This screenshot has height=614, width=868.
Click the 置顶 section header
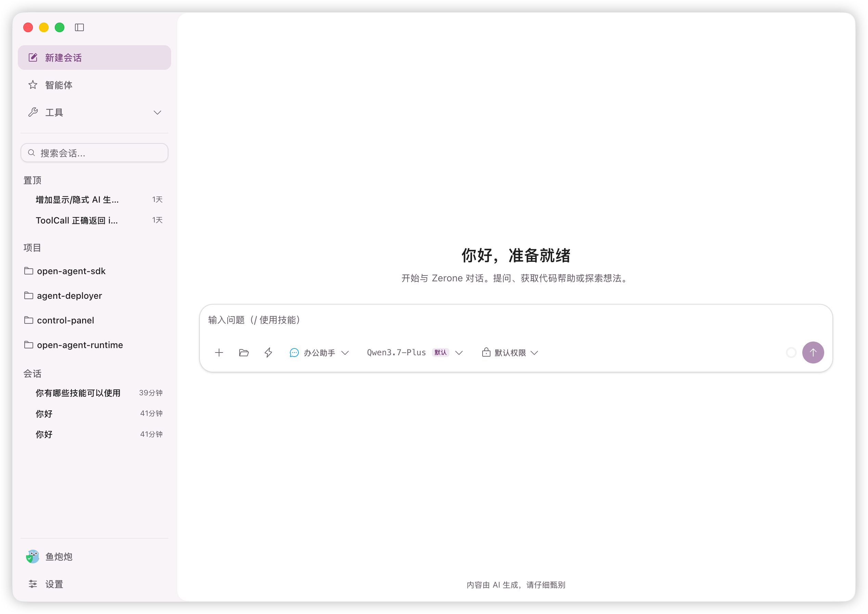click(x=33, y=180)
